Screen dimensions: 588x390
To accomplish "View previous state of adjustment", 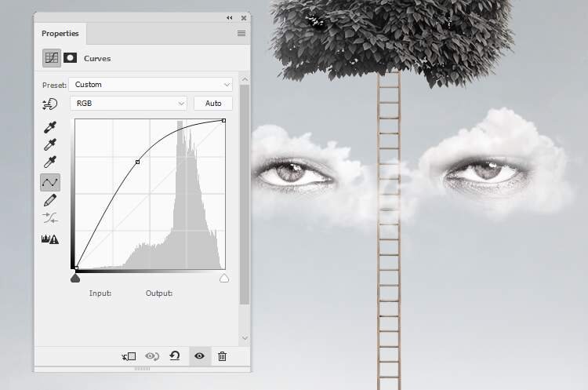I will (152, 356).
